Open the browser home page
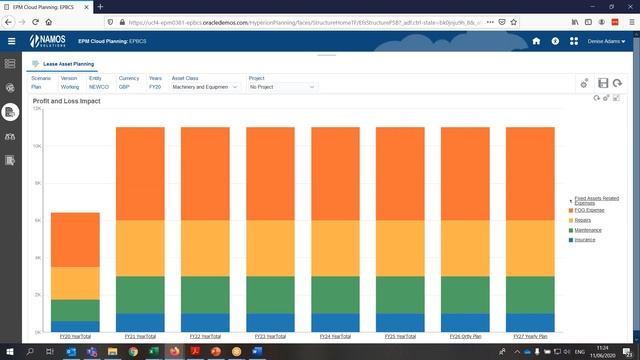The width and height of the screenshot is (640, 360). click(x=49, y=22)
